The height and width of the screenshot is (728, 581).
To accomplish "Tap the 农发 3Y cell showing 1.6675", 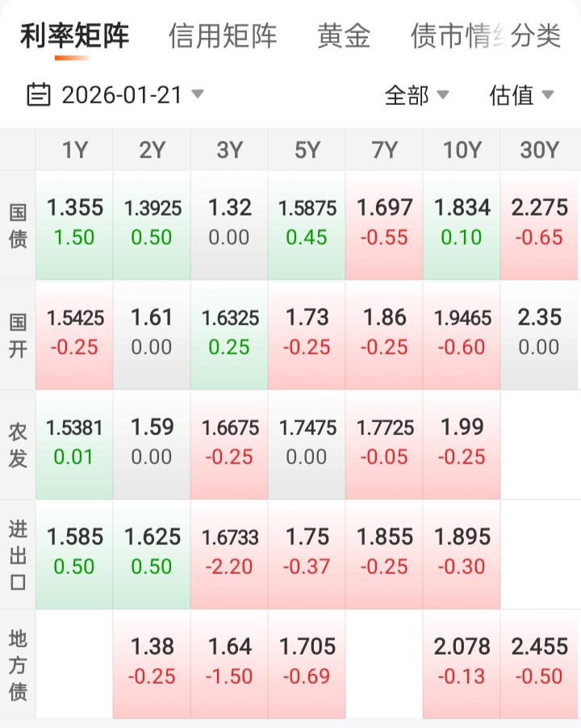I will tap(229, 443).
